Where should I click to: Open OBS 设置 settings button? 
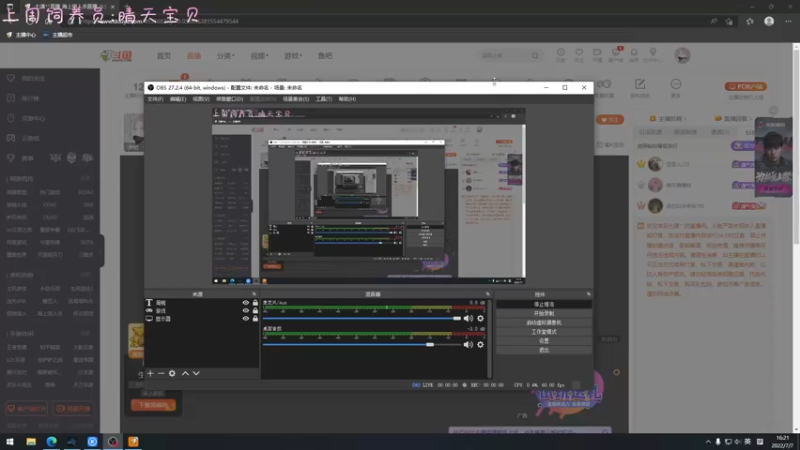(x=544, y=341)
